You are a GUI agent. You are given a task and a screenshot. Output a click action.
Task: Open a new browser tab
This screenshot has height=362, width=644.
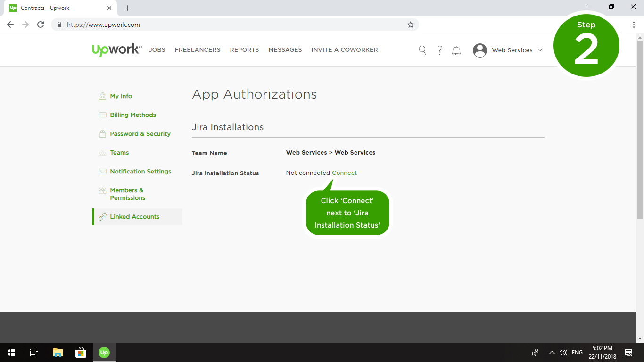(x=127, y=8)
